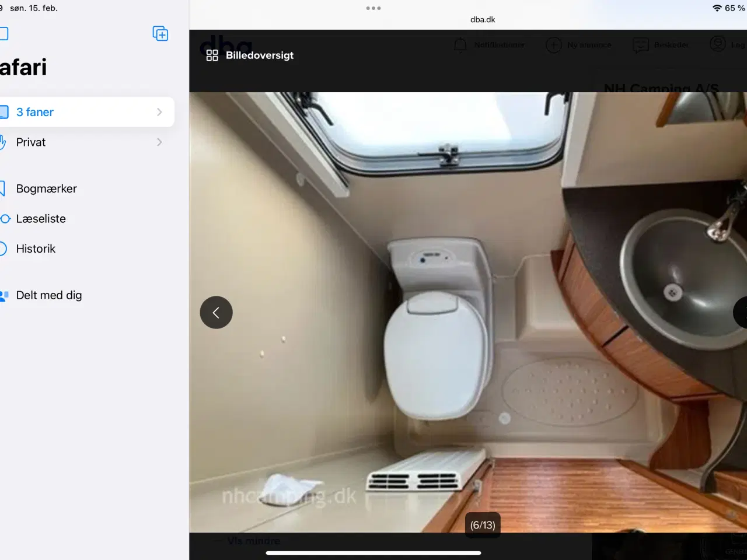747x560 pixels.
Task: Open the Billedoversigt grid overview
Action: coord(250,55)
